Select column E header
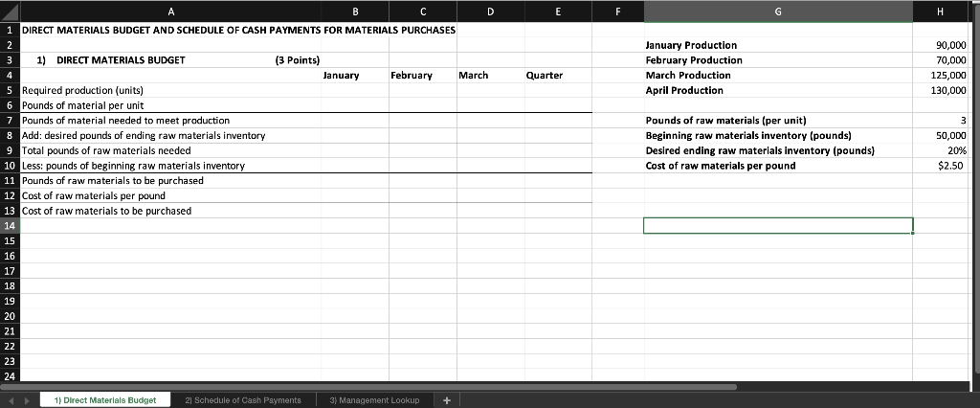Image resolution: width=980 pixels, height=408 pixels. [x=558, y=11]
